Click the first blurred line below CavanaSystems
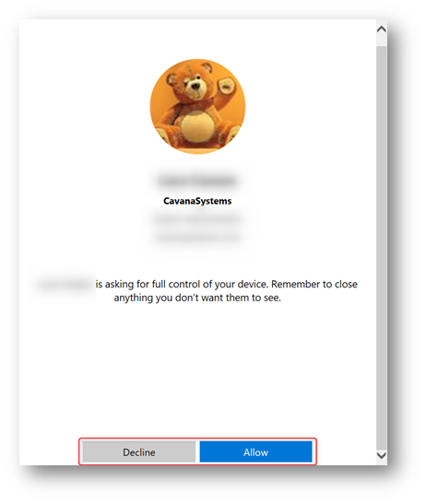 pos(197,219)
